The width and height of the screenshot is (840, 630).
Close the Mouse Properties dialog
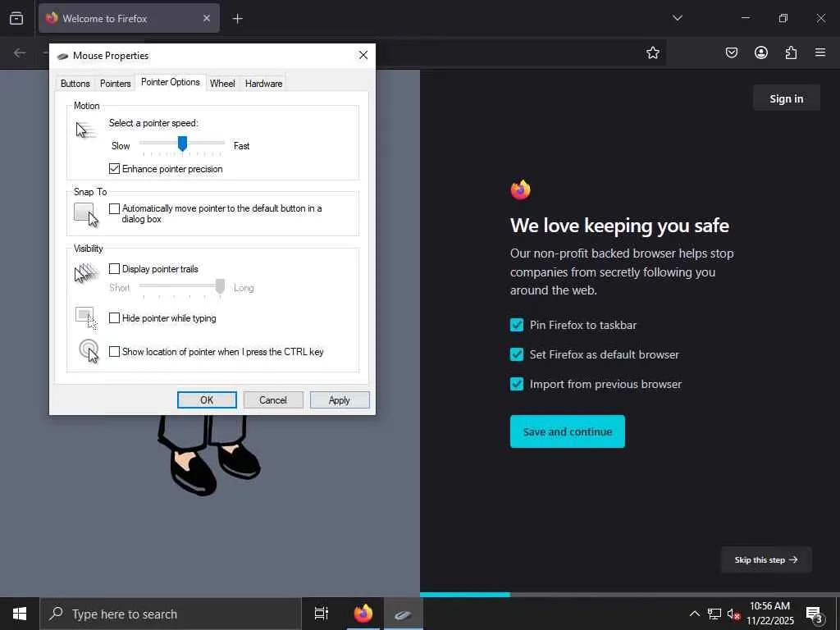[363, 55]
